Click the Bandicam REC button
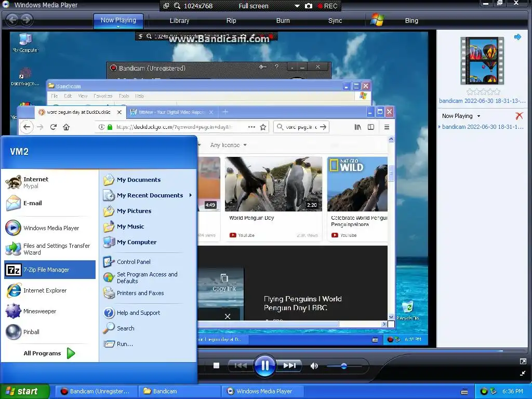This screenshot has width=532, height=399. 327,6
